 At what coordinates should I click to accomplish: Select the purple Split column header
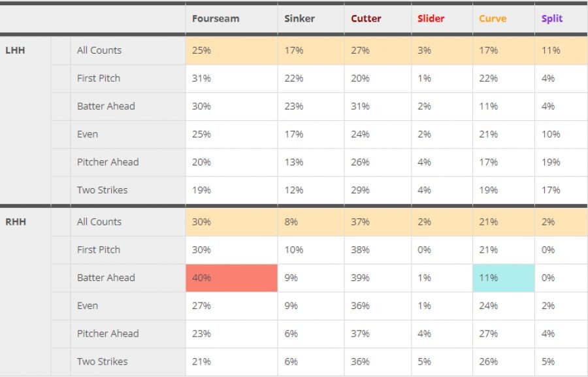(x=551, y=18)
